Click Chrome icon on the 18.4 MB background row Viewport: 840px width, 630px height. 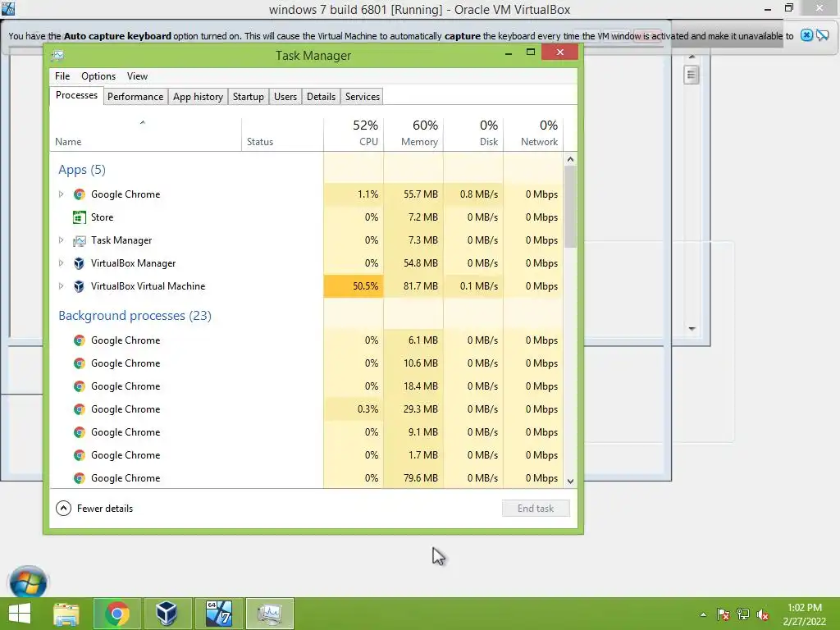pyautogui.click(x=80, y=386)
